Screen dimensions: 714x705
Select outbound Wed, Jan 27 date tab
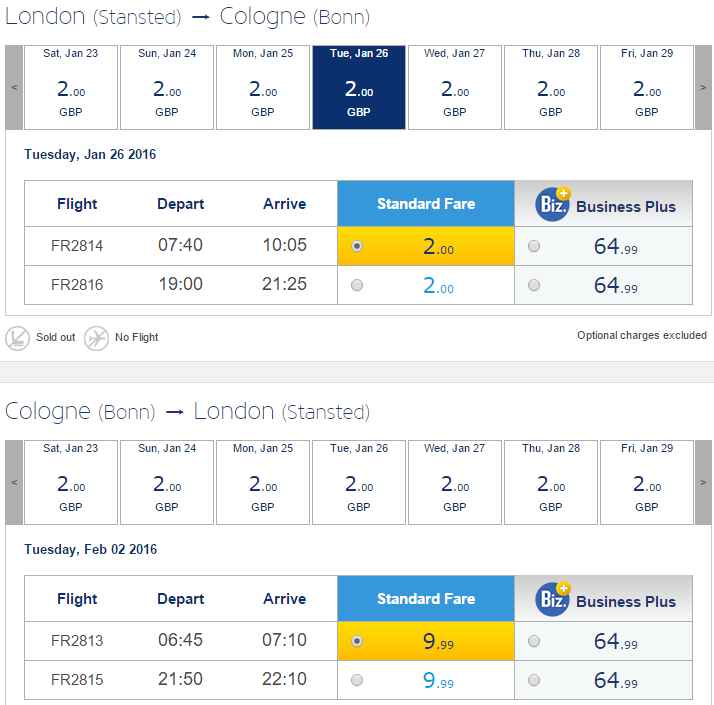click(x=454, y=87)
